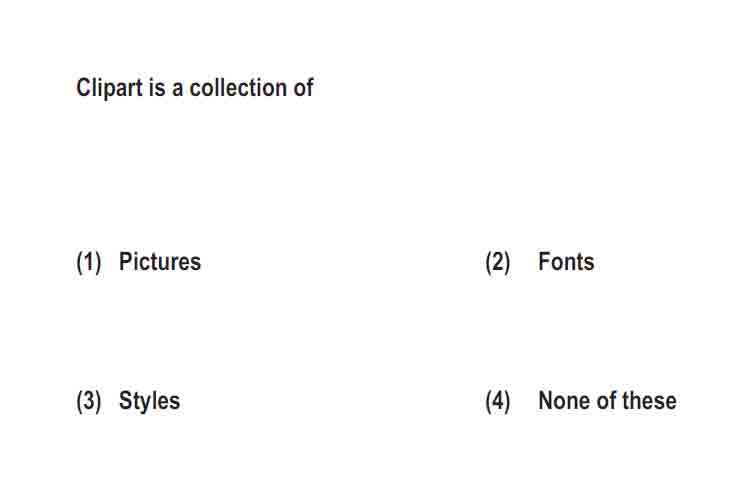Click the letter F of Fonts
The height and width of the screenshot is (500, 750).
click(x=545, y=262)
